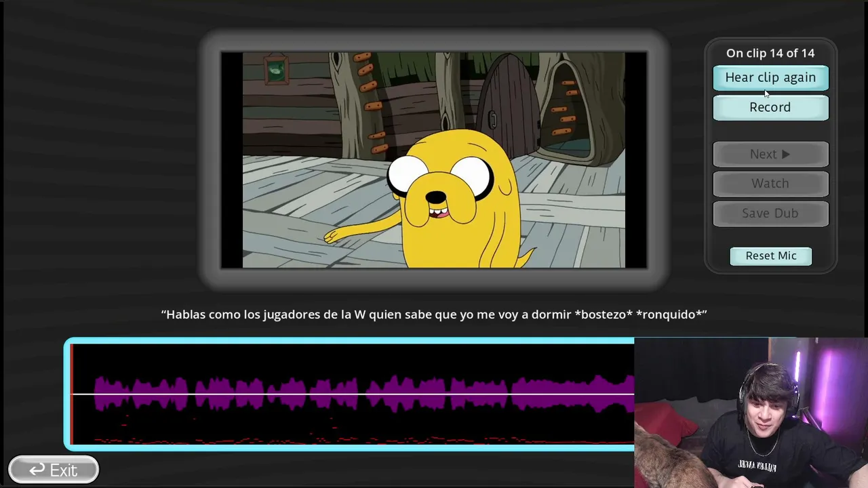Start recording with the Record button
Image resolution: width=868 pixels, height=488 pixels.
tap(770, 107)
